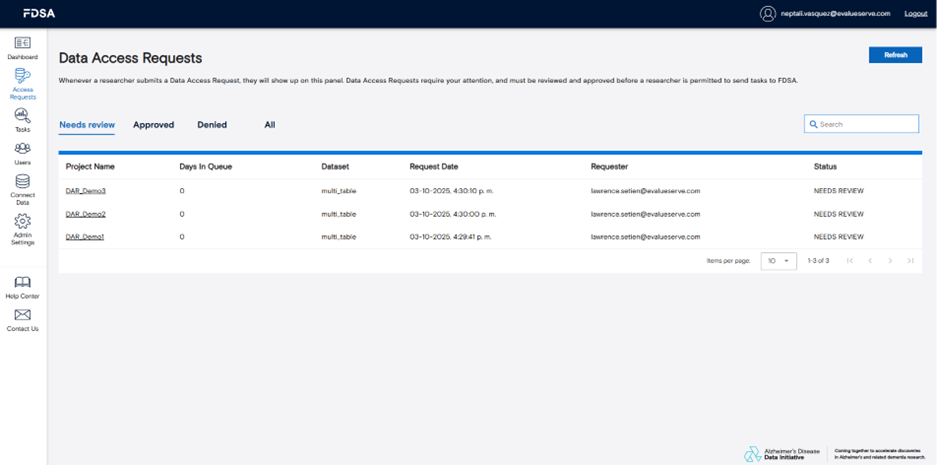Go to the next page arrow

pos(890,261)
